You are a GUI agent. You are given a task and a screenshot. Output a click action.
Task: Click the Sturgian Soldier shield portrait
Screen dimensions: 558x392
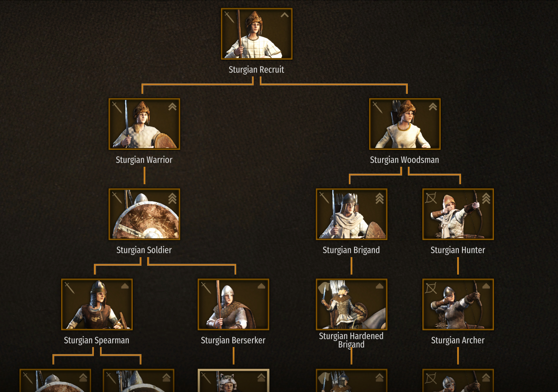click(x=145, y=214)
